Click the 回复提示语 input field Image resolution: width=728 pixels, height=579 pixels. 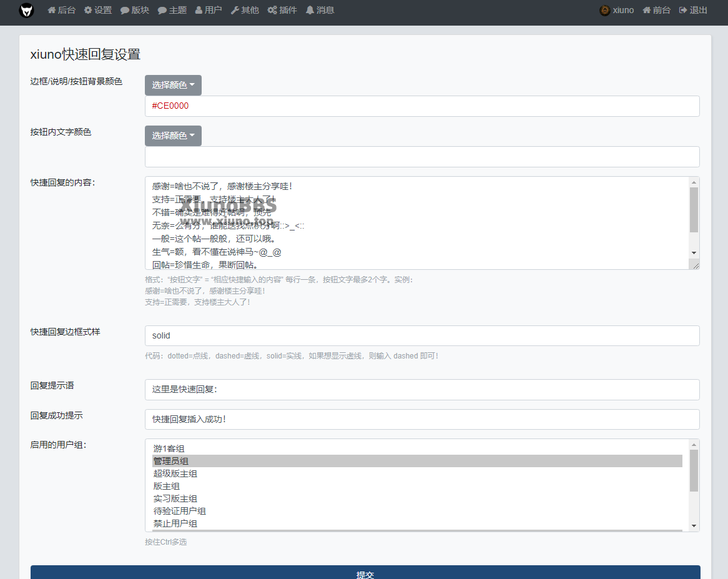[x=422, y=390]
